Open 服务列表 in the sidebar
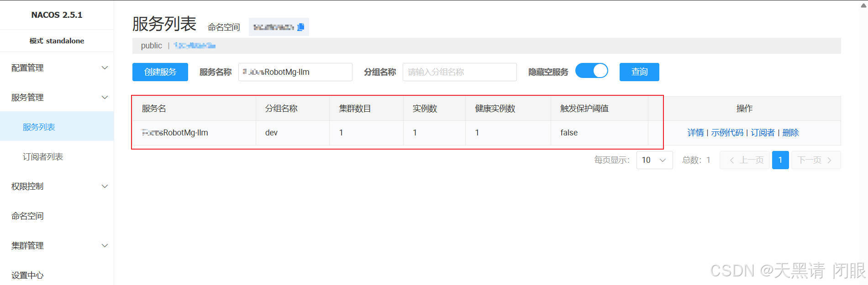Image resolution: width=868 pixels, height=285 pixels. tap(57, 127)
